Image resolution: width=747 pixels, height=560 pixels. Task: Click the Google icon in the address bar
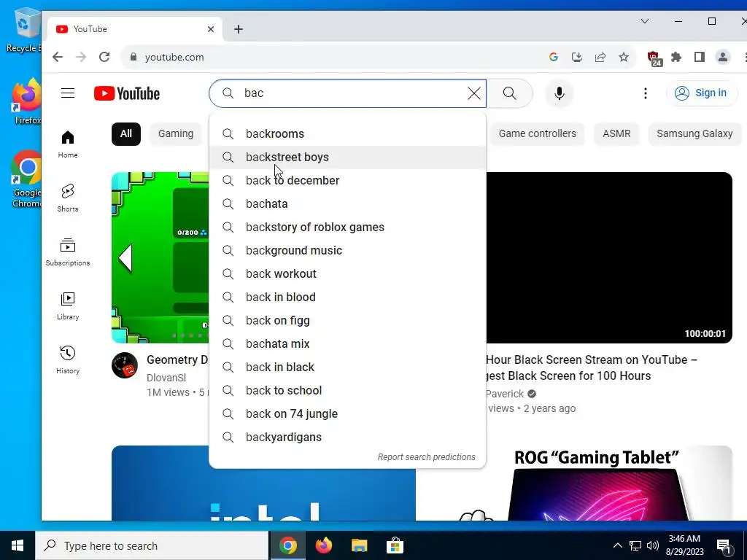554,57
